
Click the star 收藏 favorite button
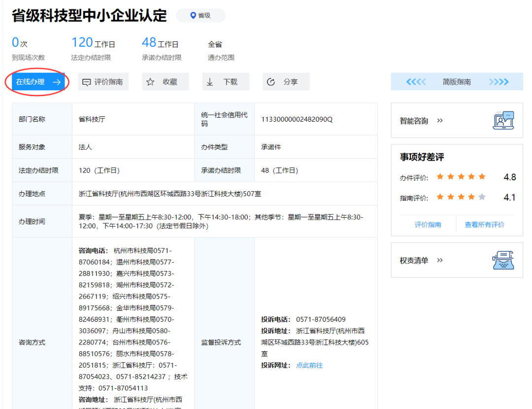[165, 82]
